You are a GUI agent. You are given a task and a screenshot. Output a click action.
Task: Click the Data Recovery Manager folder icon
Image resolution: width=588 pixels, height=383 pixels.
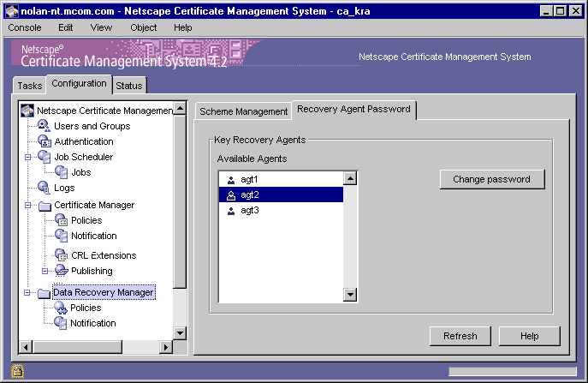pyautogui.click(x=44, y=293)
